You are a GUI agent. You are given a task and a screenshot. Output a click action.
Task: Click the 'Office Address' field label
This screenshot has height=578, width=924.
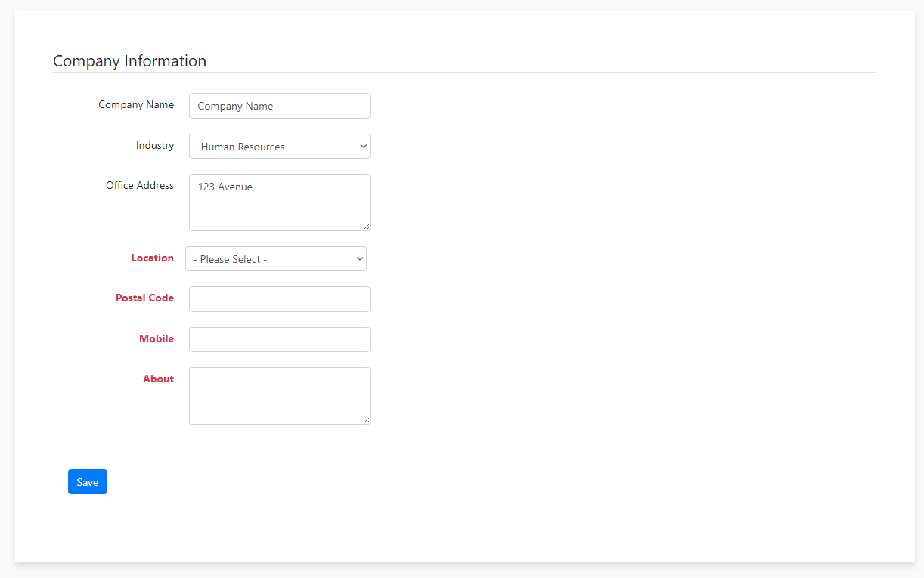[x=140, y=186]
